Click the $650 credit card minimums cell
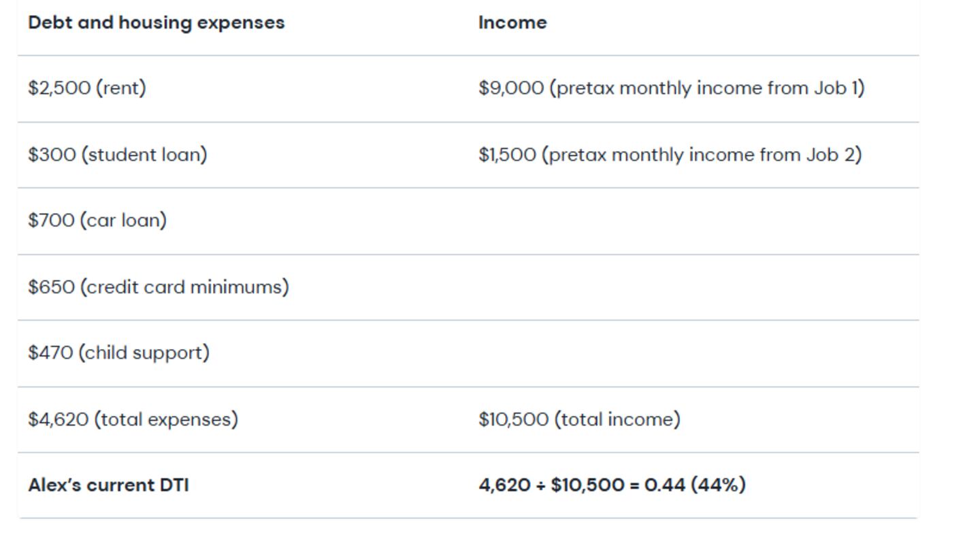Screen dimensions: 980x533 (158, 287)
